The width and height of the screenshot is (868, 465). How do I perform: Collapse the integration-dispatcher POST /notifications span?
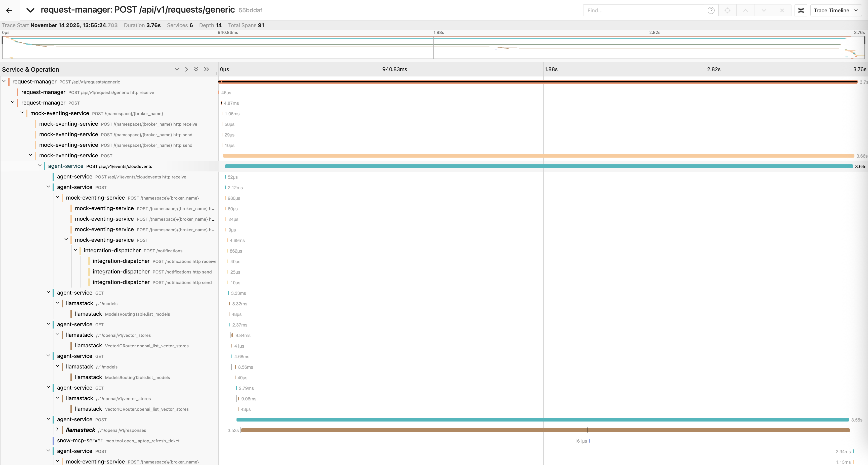[75, 250]
